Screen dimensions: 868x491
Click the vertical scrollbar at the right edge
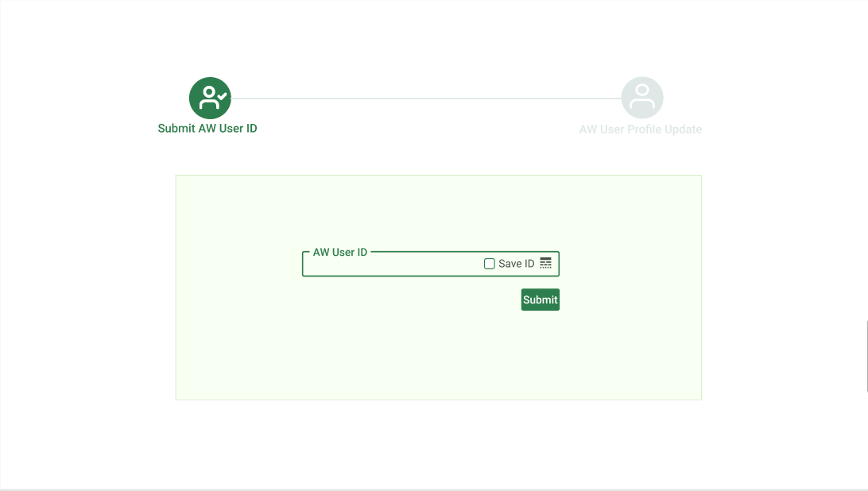coord(867,356)
